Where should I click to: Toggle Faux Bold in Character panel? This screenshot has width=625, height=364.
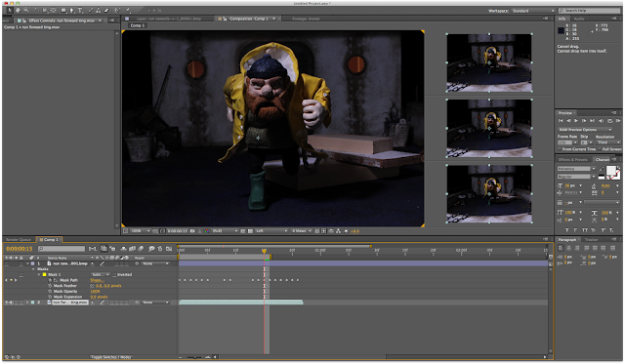[566, 229]
